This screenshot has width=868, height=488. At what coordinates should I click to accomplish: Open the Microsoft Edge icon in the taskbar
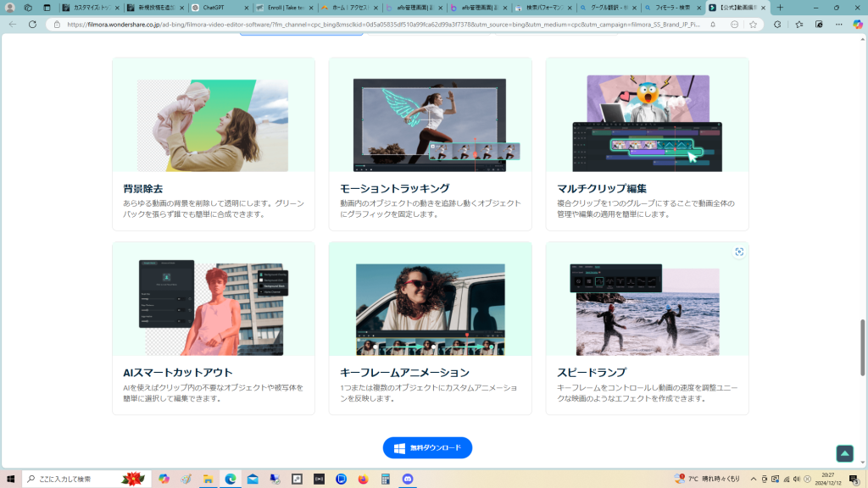230,479
